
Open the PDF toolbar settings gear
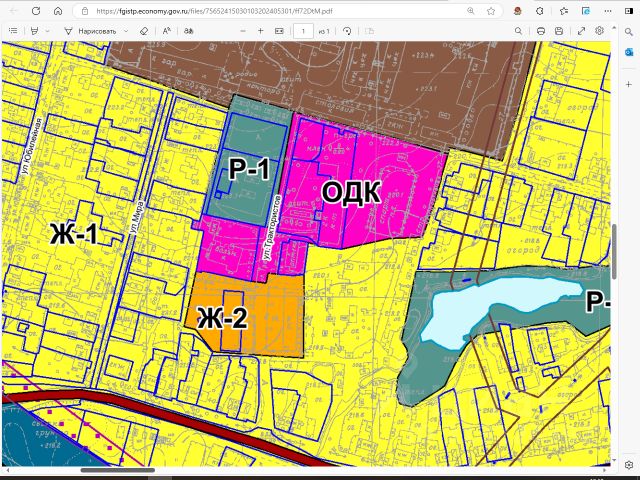(599, 31)
